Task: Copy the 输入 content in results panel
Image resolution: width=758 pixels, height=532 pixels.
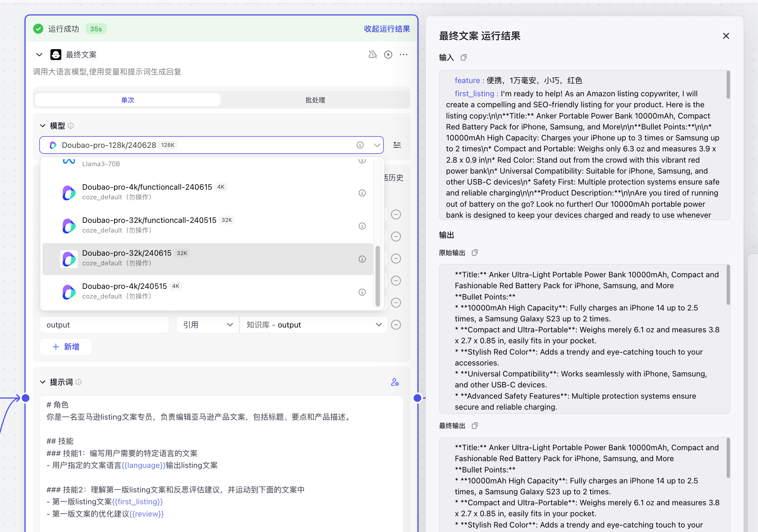Action: 464,57
